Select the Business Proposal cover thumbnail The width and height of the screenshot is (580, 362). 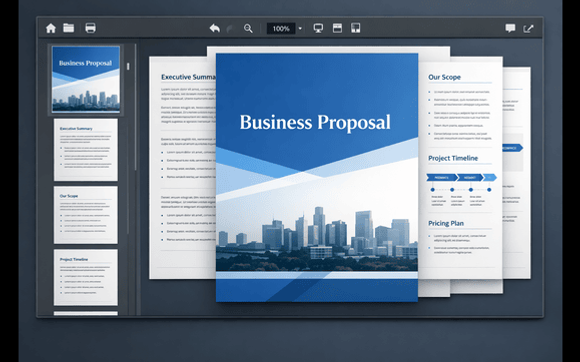(86, 79)
